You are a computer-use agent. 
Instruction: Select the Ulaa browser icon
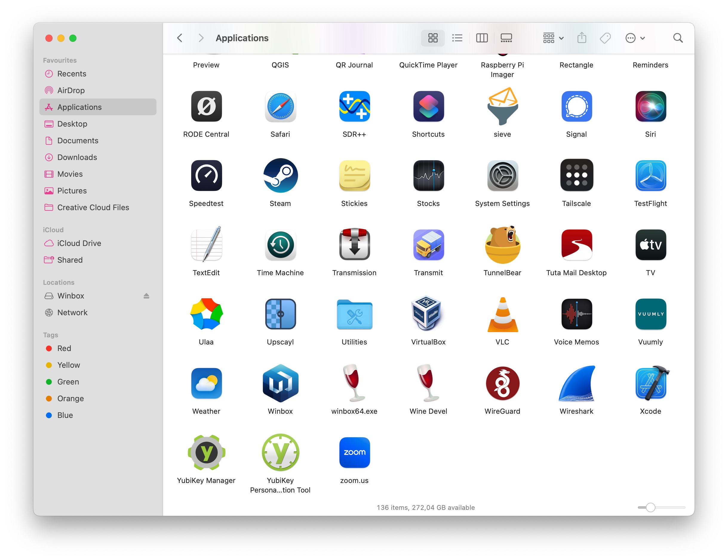[x=206, y=314]
